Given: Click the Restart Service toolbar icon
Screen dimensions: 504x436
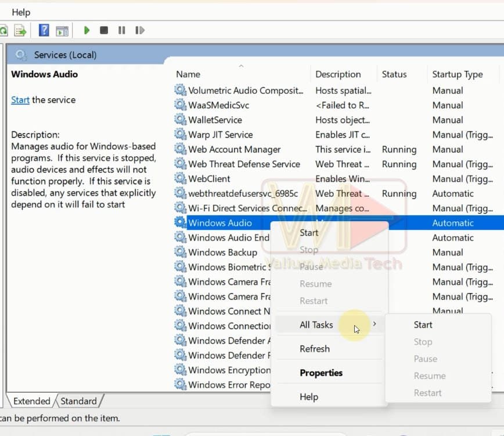Looking at the screenshot, I should [140, 31].
